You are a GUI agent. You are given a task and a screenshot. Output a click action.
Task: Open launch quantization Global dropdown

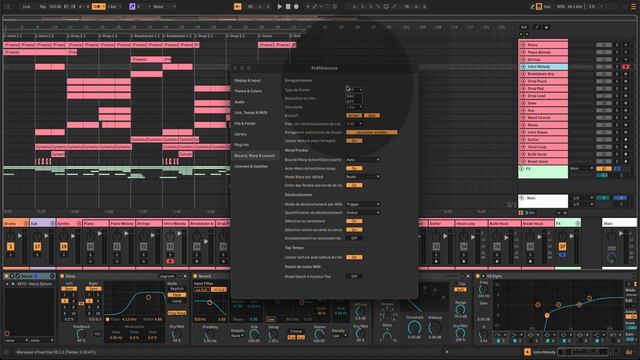363,213
